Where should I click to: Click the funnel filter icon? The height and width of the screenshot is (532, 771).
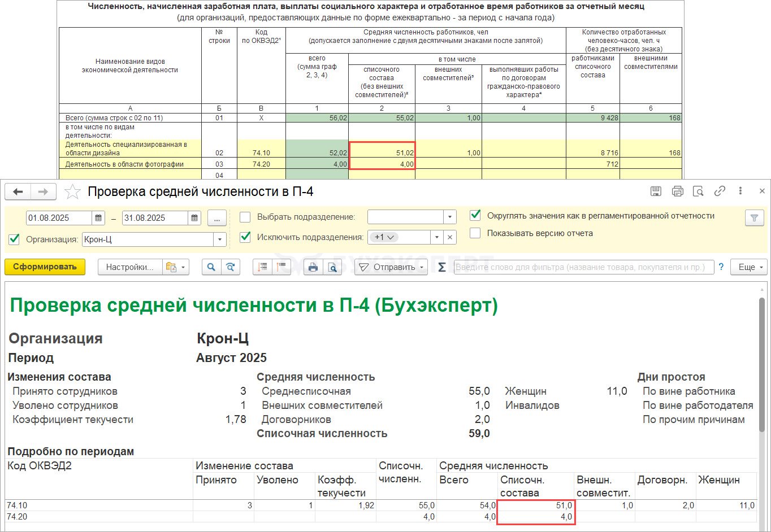754,218
